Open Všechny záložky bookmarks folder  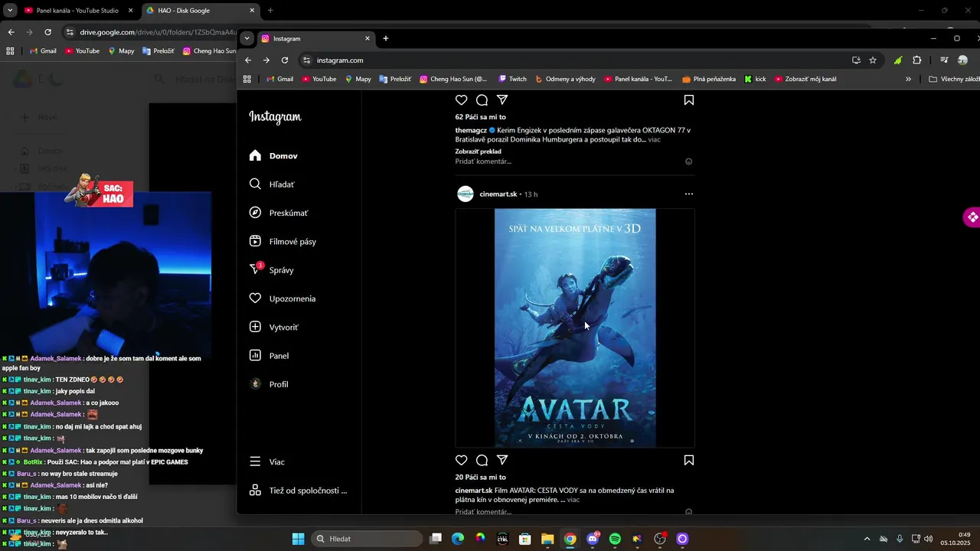pyautogui.click(x=953, y=79)
